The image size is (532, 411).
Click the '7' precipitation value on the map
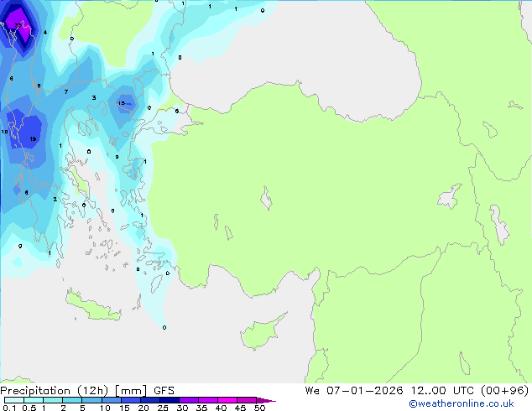[x=66, y=91]
